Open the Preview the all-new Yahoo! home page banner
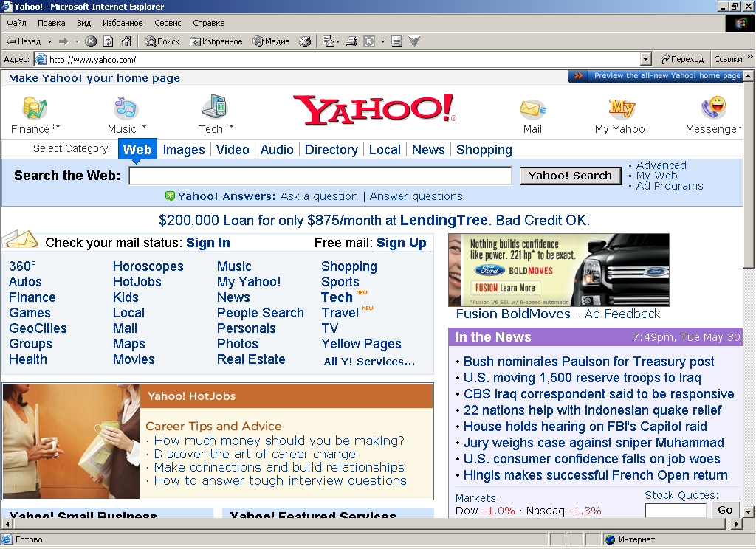The height and width of the screenshot is (549, 756). [x=655, y=76]
